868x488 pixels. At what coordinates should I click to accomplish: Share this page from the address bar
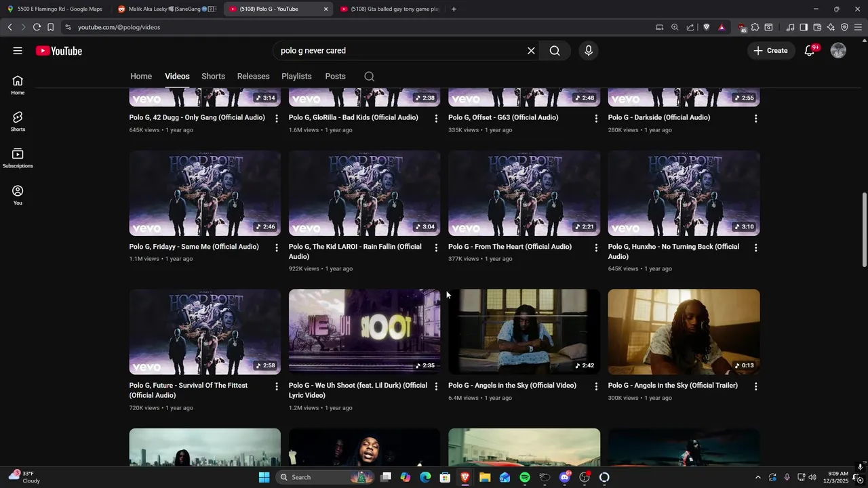[690, 27]
